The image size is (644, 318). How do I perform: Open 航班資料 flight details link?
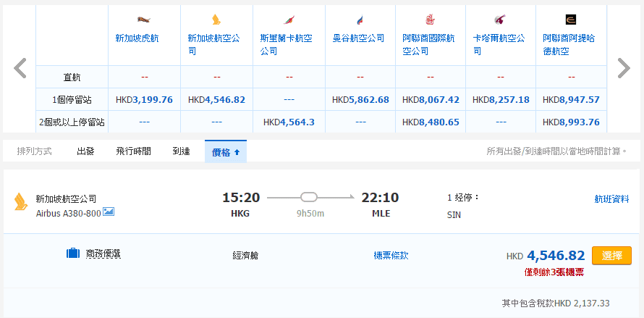click(611, 198)
